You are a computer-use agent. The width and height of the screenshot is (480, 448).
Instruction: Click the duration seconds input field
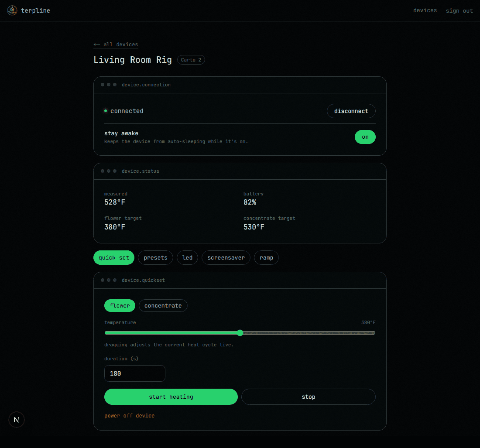[x=135, y=373]
